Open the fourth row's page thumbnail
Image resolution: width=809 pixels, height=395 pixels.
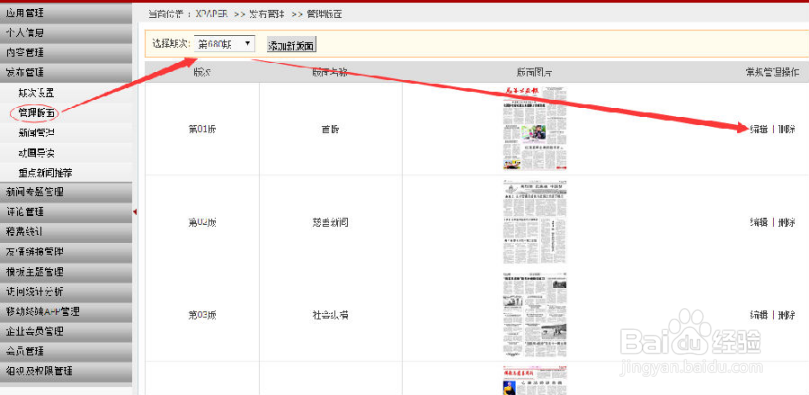[x=535, y=381]
